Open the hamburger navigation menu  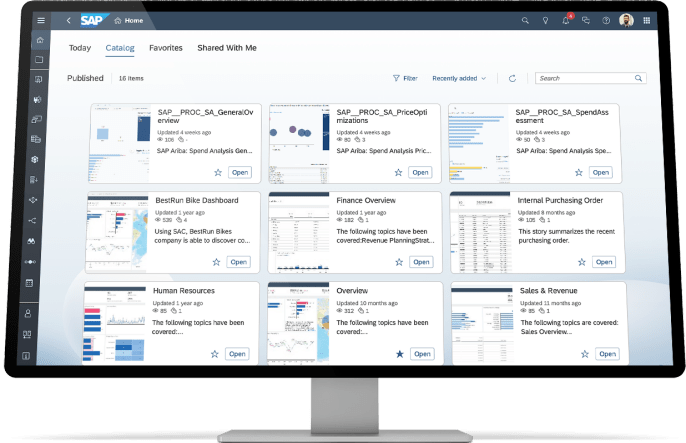tap(41, 21)
